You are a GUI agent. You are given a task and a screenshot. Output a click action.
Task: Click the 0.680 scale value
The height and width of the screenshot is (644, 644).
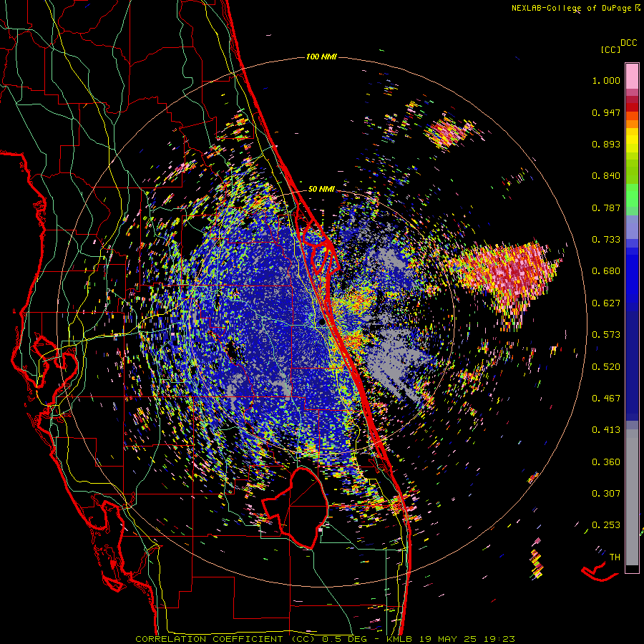point(606,271)
